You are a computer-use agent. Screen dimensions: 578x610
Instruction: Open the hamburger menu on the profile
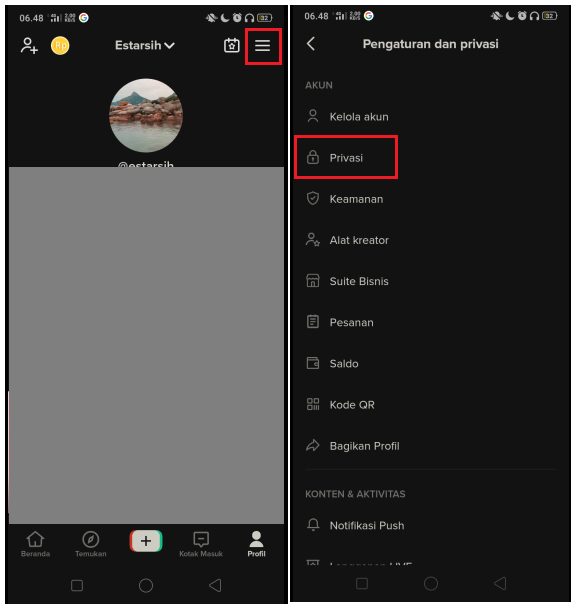tap(263, 46)
